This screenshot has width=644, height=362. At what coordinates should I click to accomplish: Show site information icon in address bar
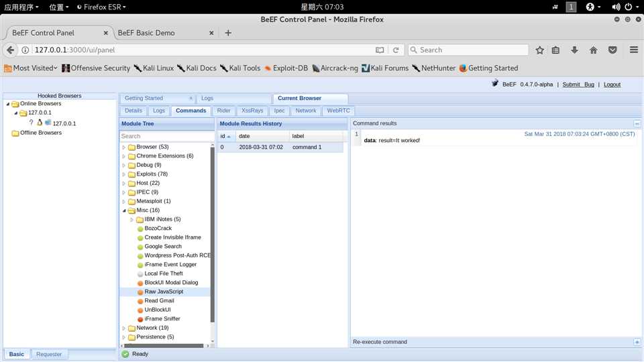25,50
